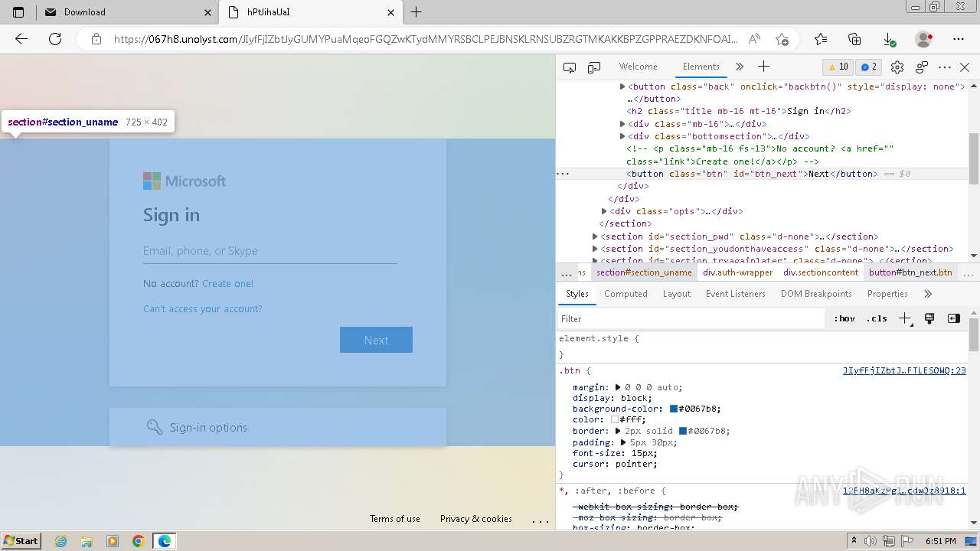This screenshot has height=551, width=980.
Task: Switch to the Elements DevTools tab
Action: click(701, 67)
